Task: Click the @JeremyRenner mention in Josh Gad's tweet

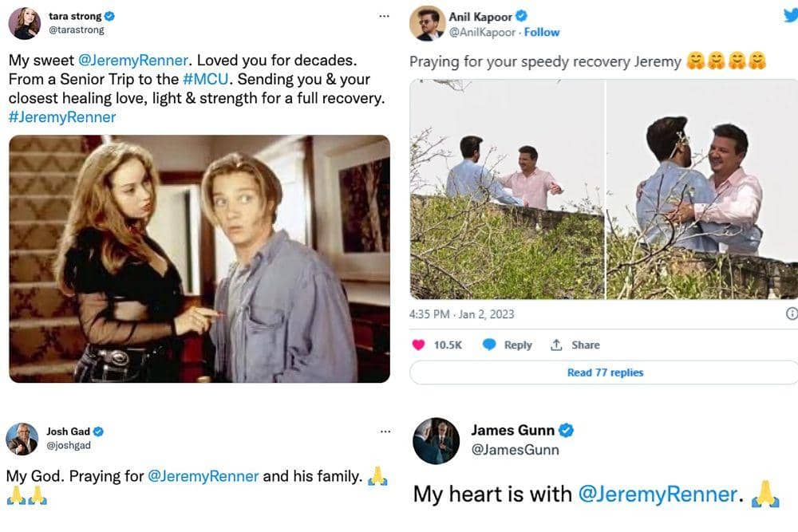Action: [x=203, y=476]
